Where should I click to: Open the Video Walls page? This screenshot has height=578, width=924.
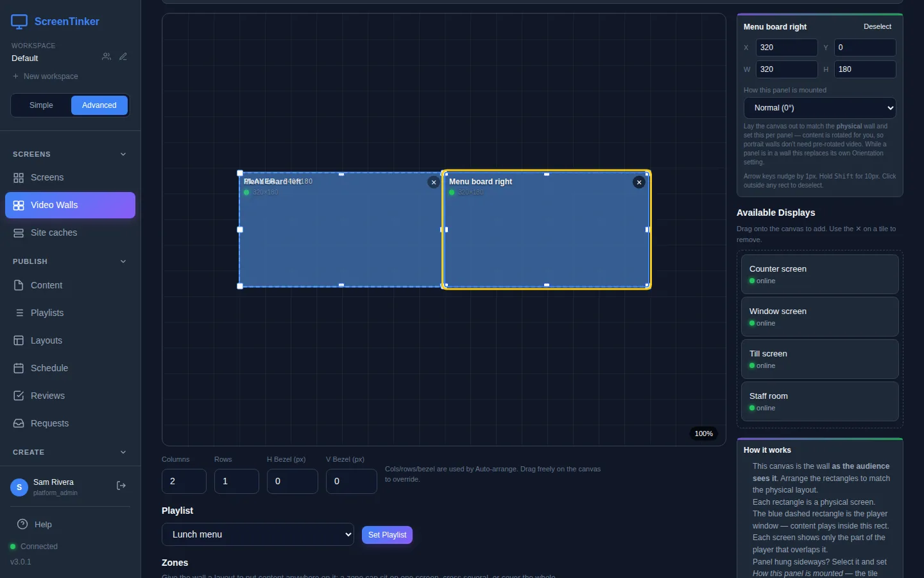(x=70, y=206)
